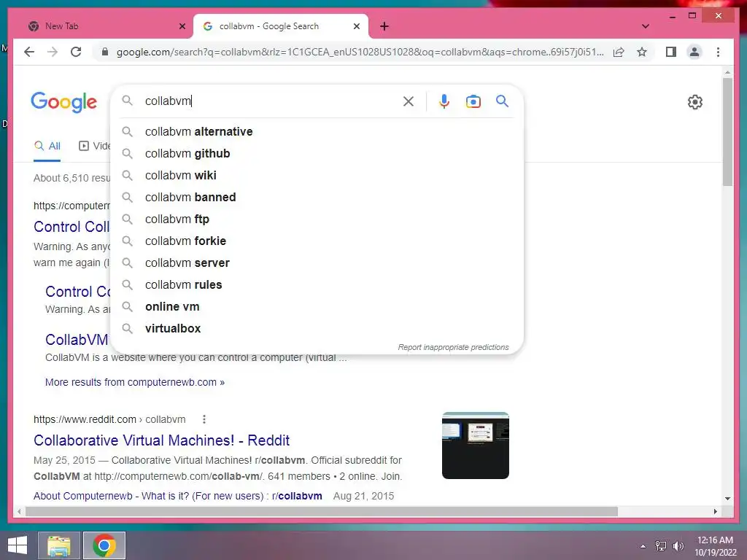Open more options for the Reddit result
747x560 pixels.
[204, 419]
